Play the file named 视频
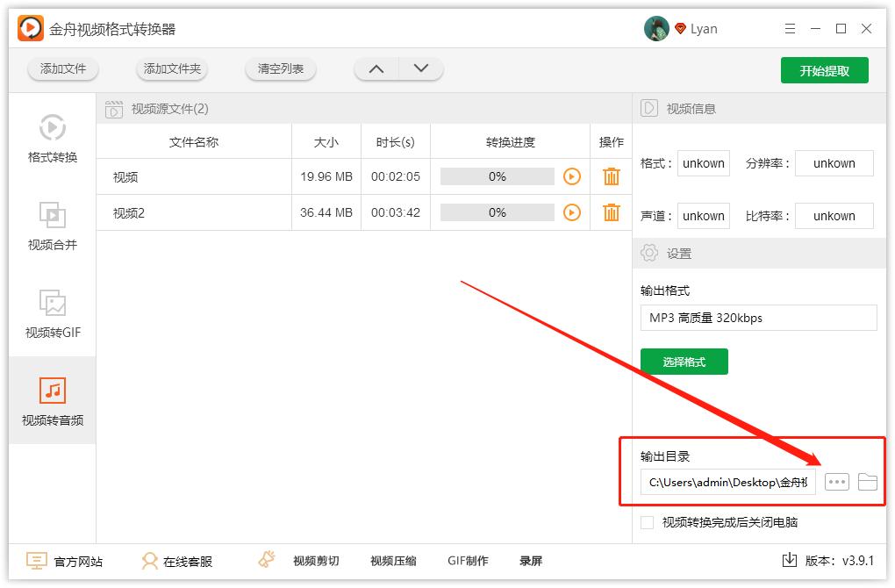 (x=572, y=176)
